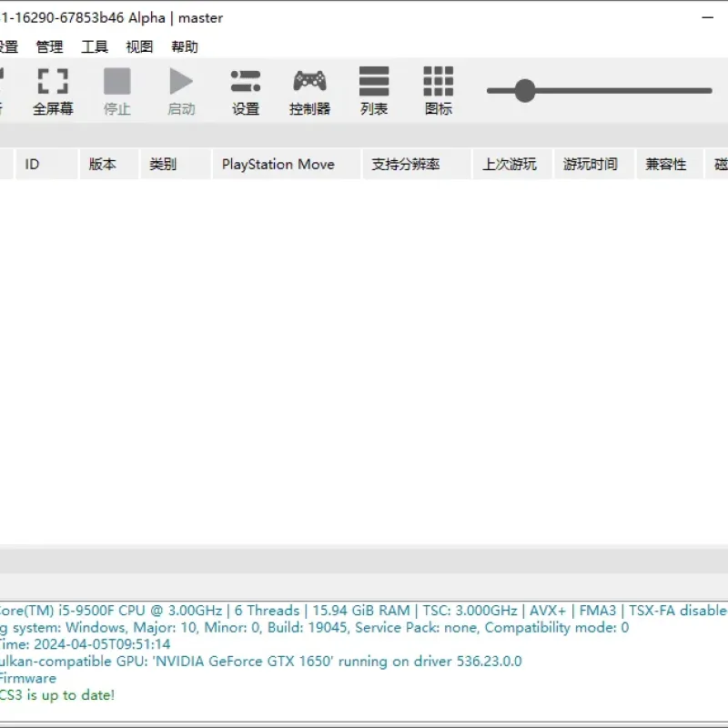728x728 pixels.
Task: Click the icon size slider handle
Action: [x=525, y=90]
